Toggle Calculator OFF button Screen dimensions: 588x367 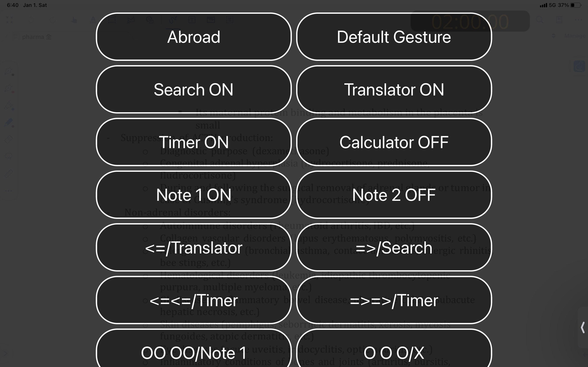tap(394, 142)
